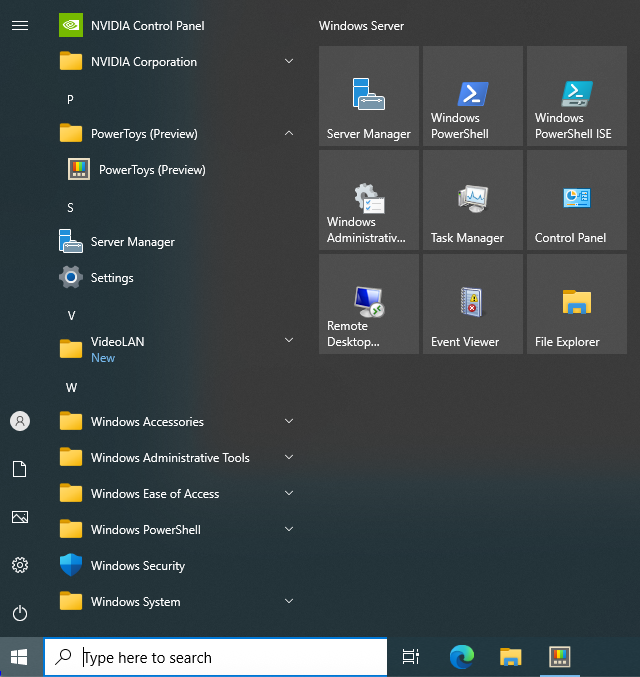Open the Pictures sidebar icon

click(x=20, y=517)
